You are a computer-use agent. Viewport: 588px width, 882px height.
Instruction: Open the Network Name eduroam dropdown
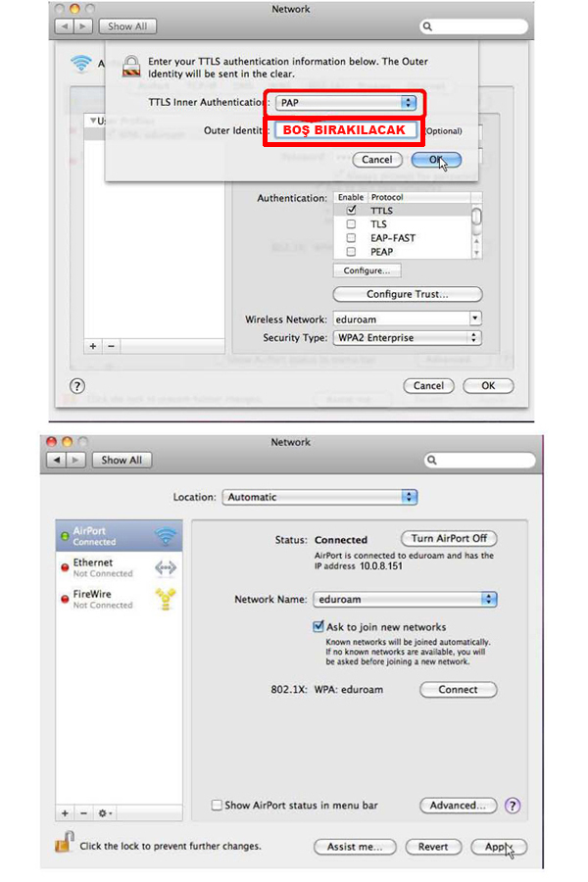405,599
